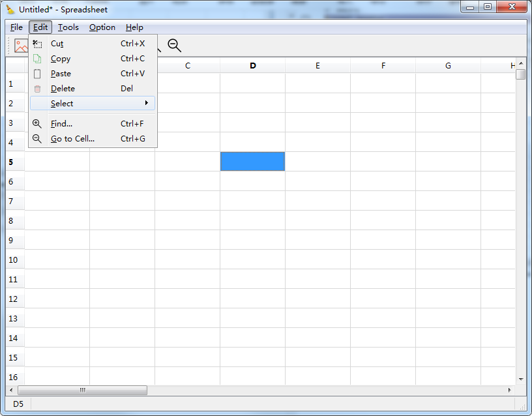
Task: Choose Paste from the Edit menu
Action: coord(93,74)
